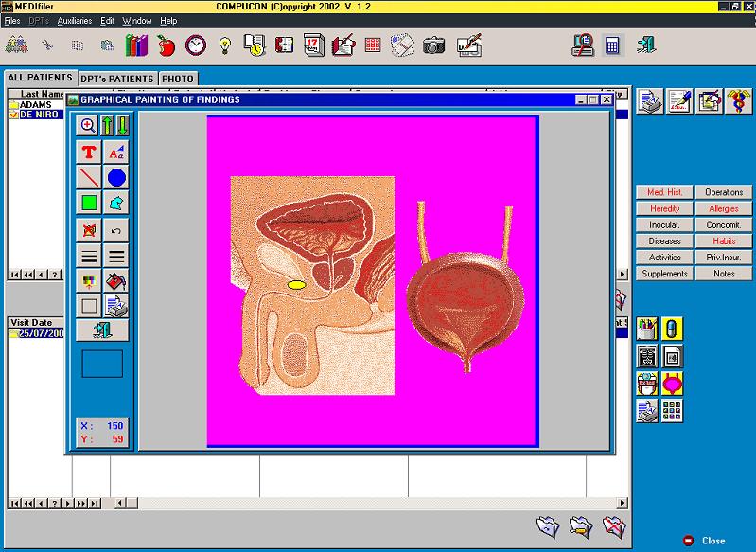The height and width of the screenshot is (552, 756).
Task: Open the Files menu
Action: pos(12,21)
